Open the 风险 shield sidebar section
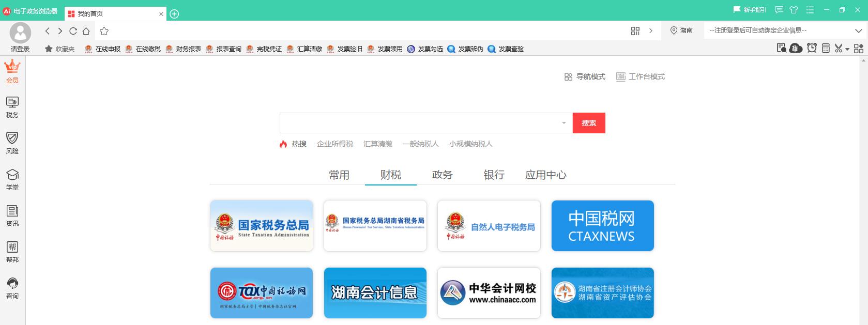 [x=12, y=143]
